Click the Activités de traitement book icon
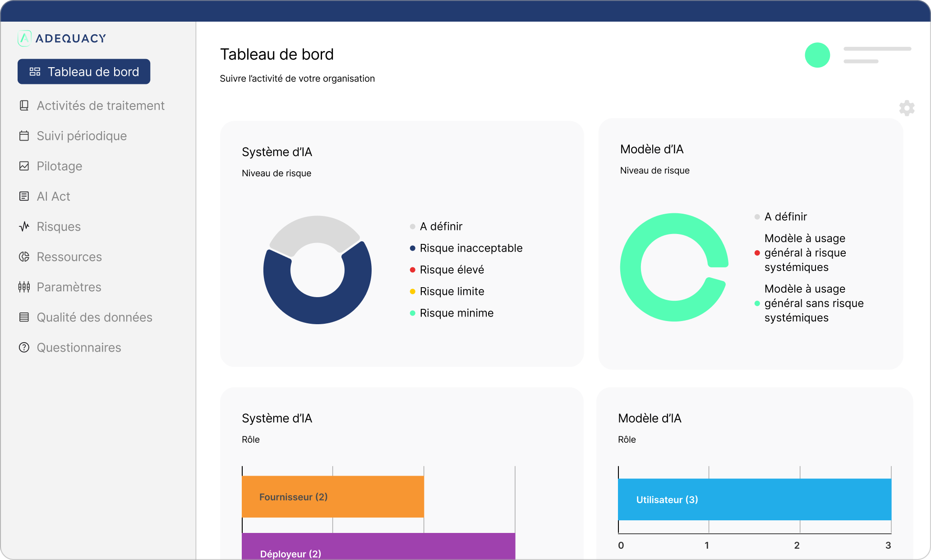Screen dimensions: 931x560 24,106
